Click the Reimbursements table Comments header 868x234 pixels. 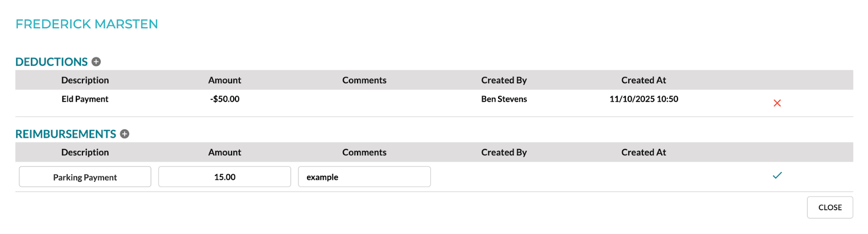365,153
